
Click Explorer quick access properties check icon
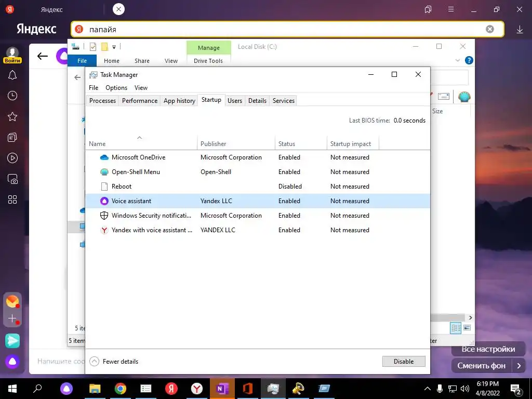pyautogui.click(x=93, y=47)
